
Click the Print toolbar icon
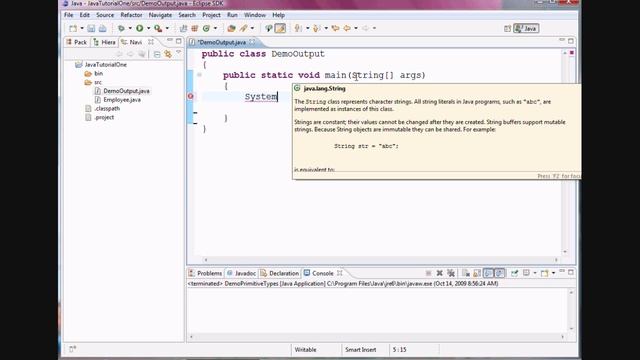tap(102, 28)
